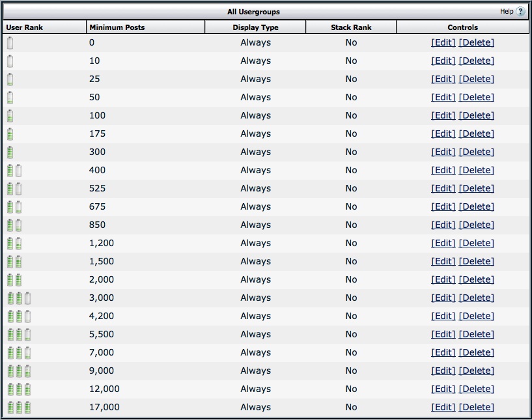Click the rank icon for 0 minimum posts
The width and height of the screenshot is (532, 420).
click(x=10, y=43)
